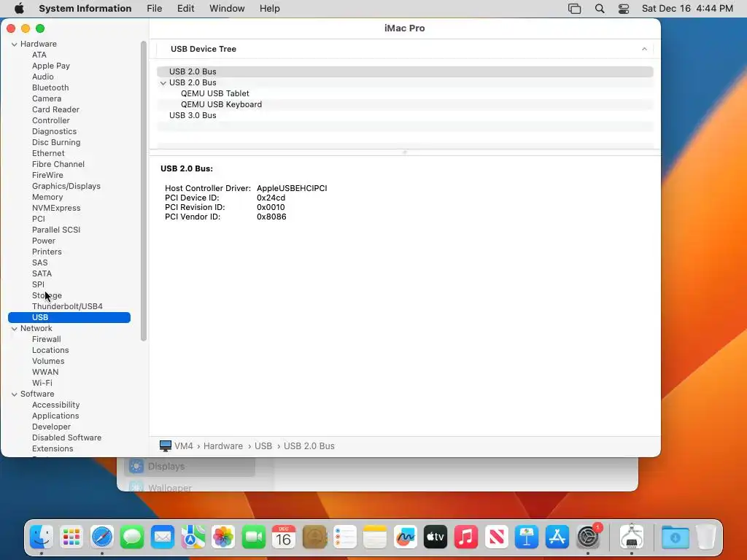
Task: Click USB in the path bar
Action: pos(263,446)
